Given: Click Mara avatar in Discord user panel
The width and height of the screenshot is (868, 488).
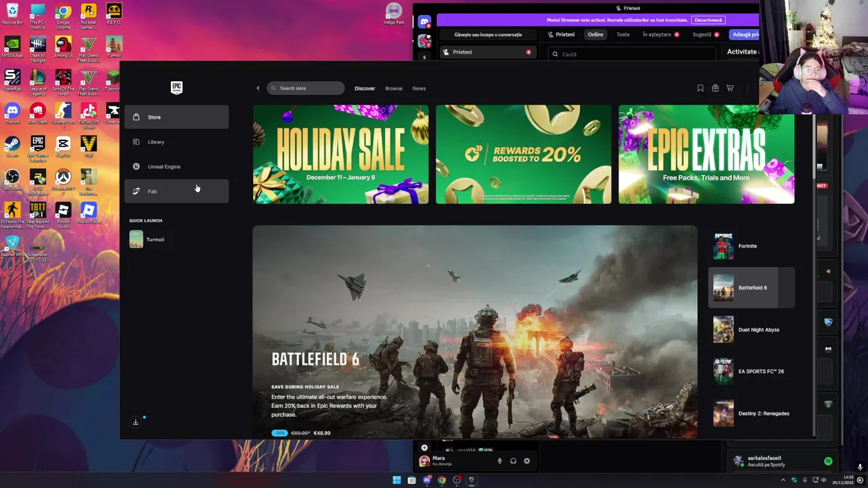Looking at the screenshot, I should (x=425, y=461).
